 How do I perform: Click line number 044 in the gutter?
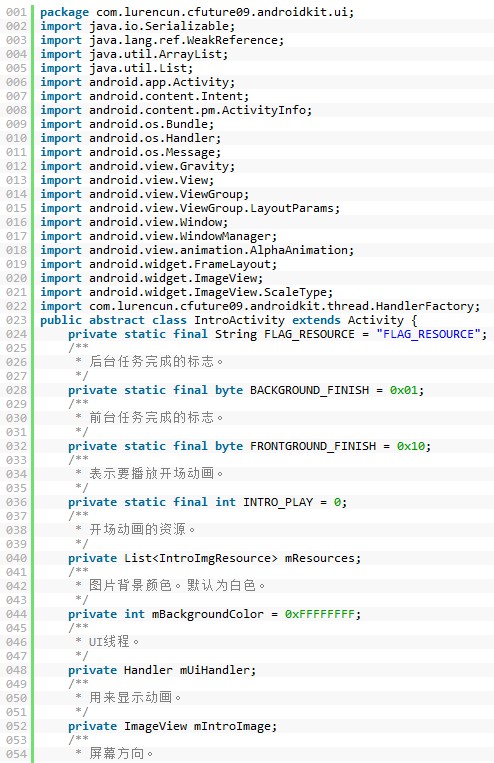click(x=17, y=614)
